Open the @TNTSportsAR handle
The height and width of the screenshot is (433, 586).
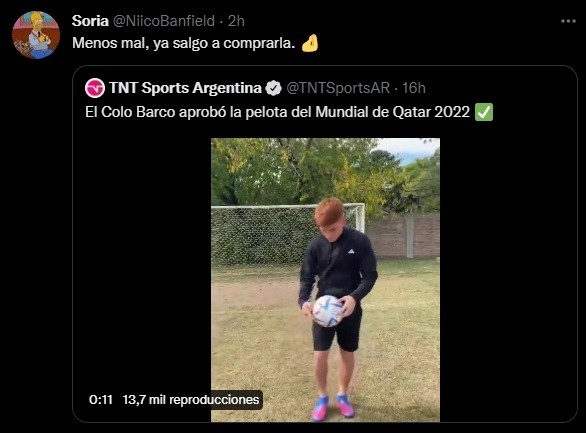click(338, 88)
